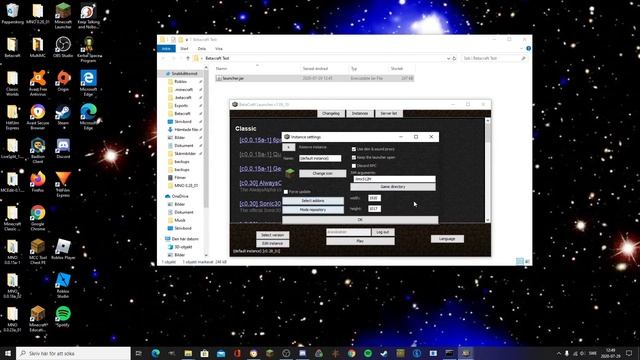Open Task View on the taskbar
The image size is (640, 360).
139,353
